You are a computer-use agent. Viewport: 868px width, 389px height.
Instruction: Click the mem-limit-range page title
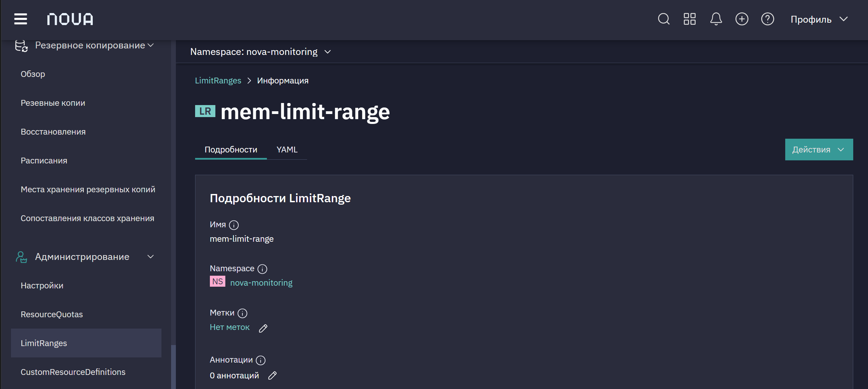click(305, 112)
